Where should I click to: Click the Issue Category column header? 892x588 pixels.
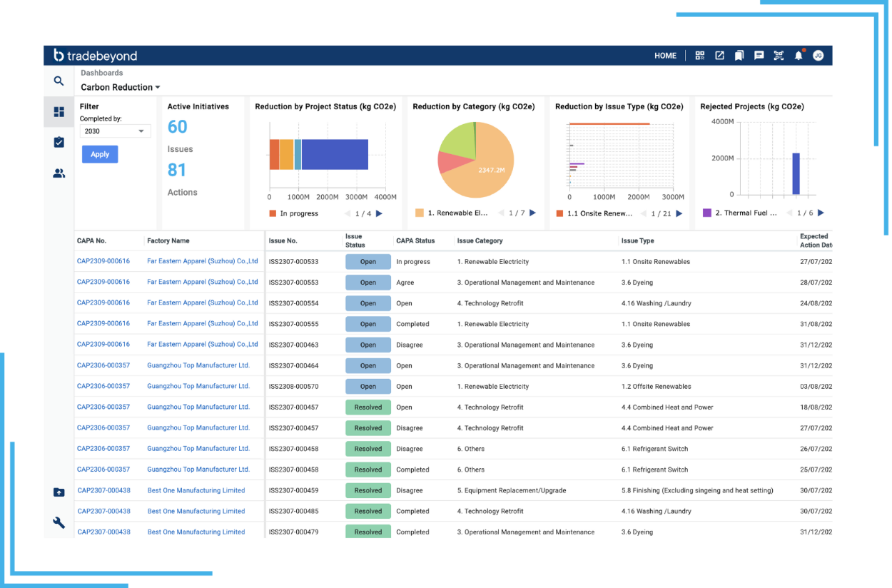tap(480, 240)
